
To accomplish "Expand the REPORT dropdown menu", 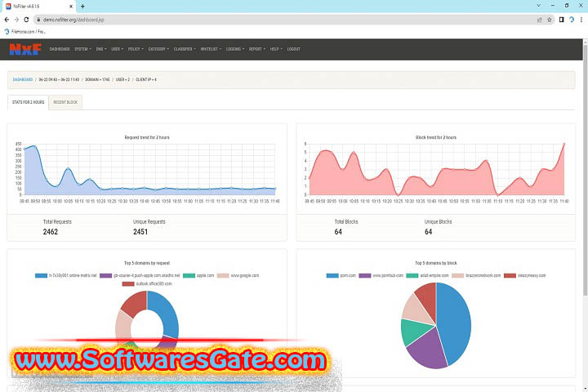I will coord(257,49).
